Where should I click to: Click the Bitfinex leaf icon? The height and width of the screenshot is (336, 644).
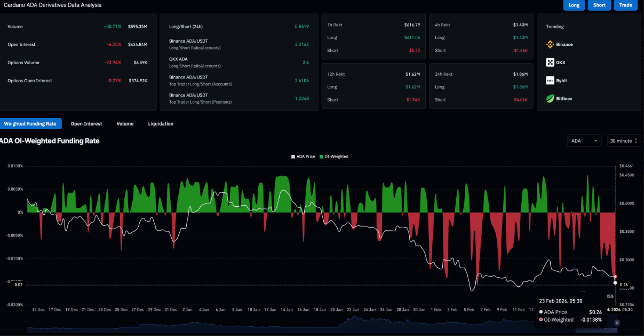point(550,98)
